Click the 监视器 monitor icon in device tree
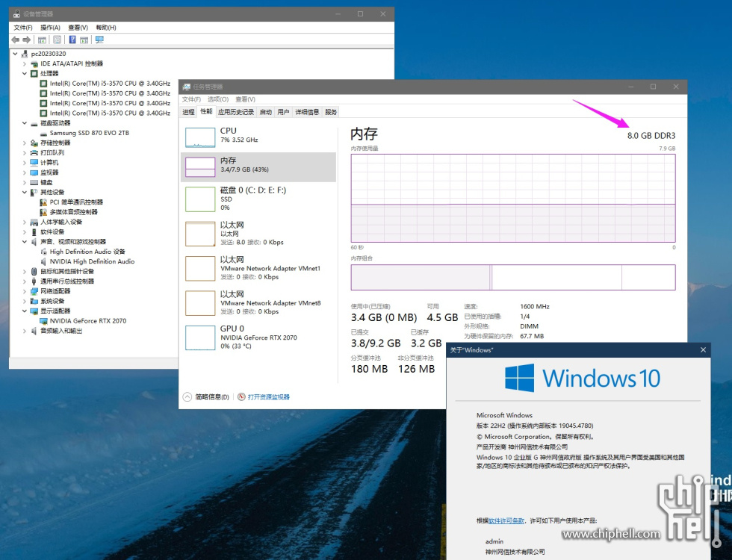The image size is (732, 560). [34, 172]
